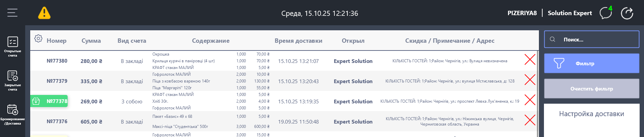Image resolution: width=644 pixels, height=137 pixels.
Task: Click the refresh arrow icon
Action: point(627,13)
